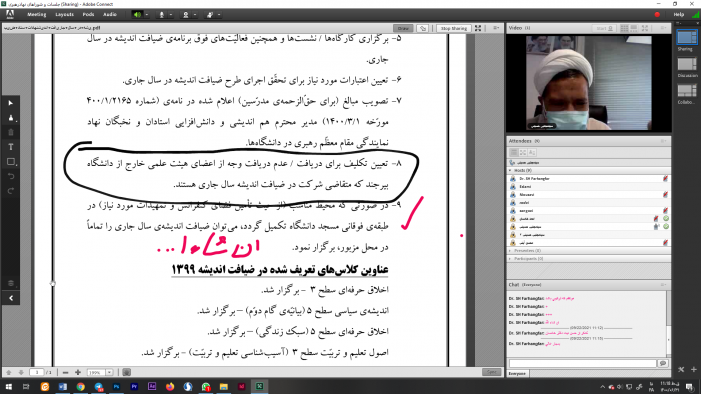Image resolution: width=701 pixels, height=394 pixels.
Task: Open the Layouts menu
Action: coord(64,15)
